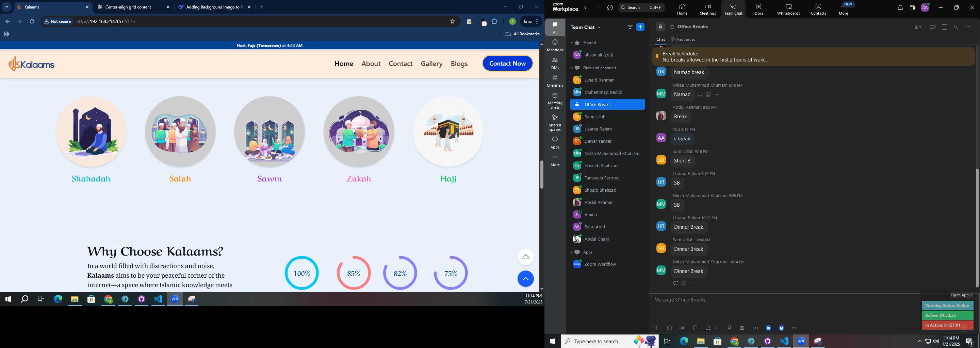
Task: Open Meetings in Zoom top bar
Action: (708, 9)
